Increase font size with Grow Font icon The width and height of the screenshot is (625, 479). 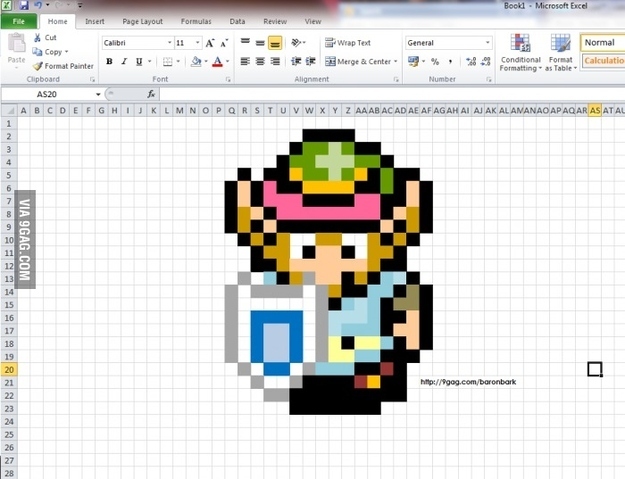point(210,43)
